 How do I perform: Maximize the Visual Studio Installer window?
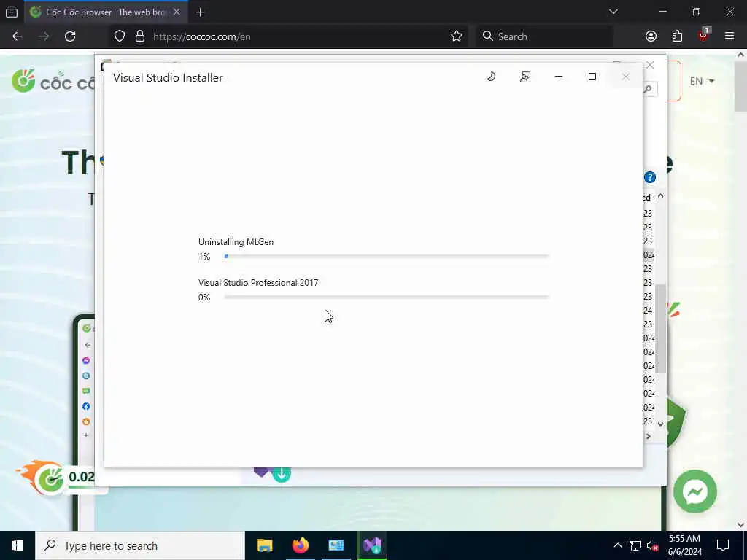pos(592,77)
